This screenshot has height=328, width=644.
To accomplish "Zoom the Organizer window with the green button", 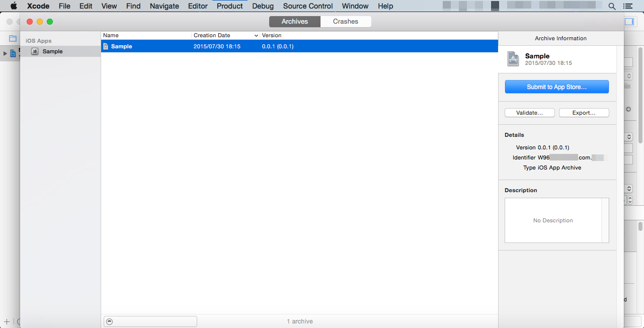I will [50, 22].
